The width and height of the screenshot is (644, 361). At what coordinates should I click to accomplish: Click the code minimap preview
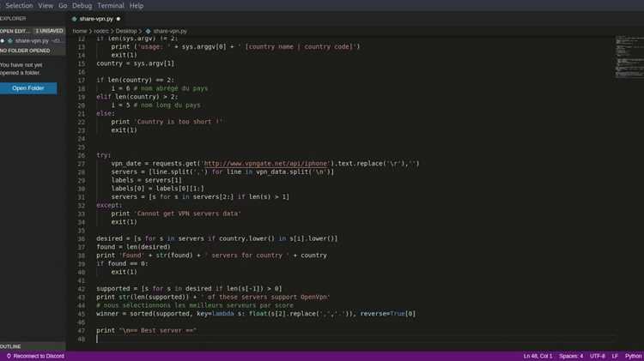[629, 57]
